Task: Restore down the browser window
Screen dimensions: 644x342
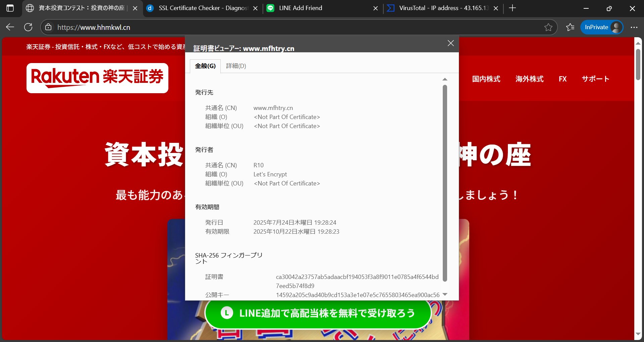Action: pyautogui.click(x=609, y=8)
